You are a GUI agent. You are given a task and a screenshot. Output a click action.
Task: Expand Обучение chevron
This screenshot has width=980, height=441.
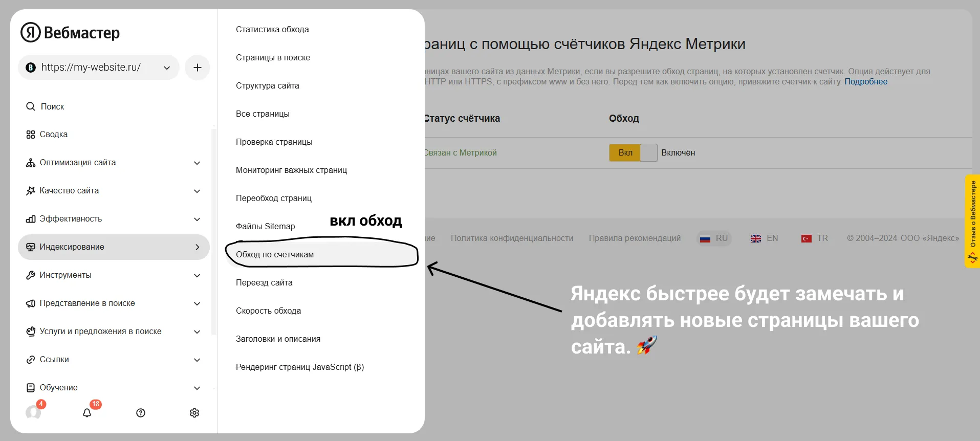pos(197,388)
